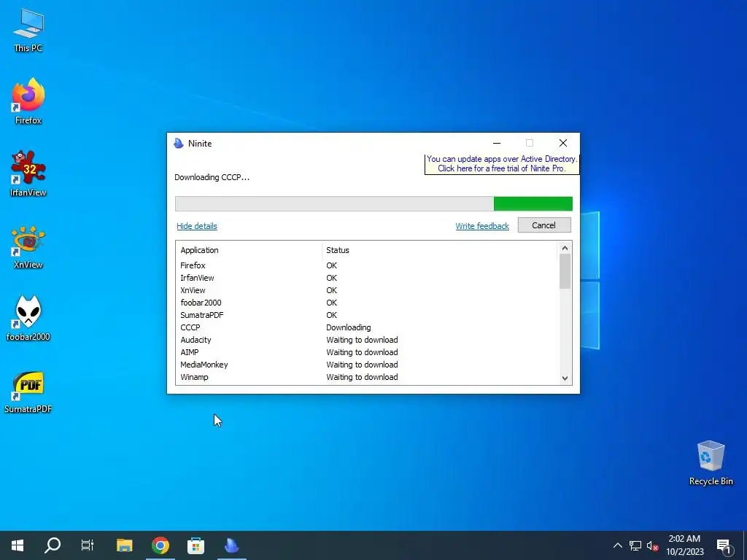The height and width of the screenshot is (560, 747).
Task: Open Task View from taskbar
Action: tap(88, 545)
